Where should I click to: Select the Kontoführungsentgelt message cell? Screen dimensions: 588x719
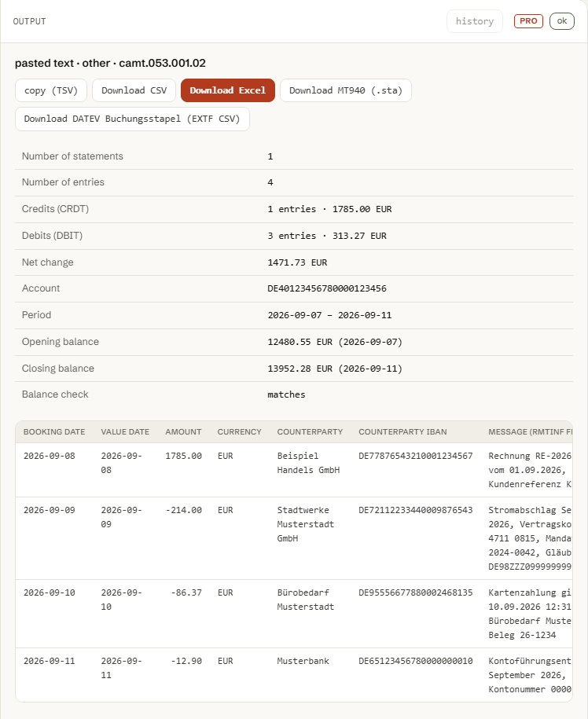click(x=530, y=675)
